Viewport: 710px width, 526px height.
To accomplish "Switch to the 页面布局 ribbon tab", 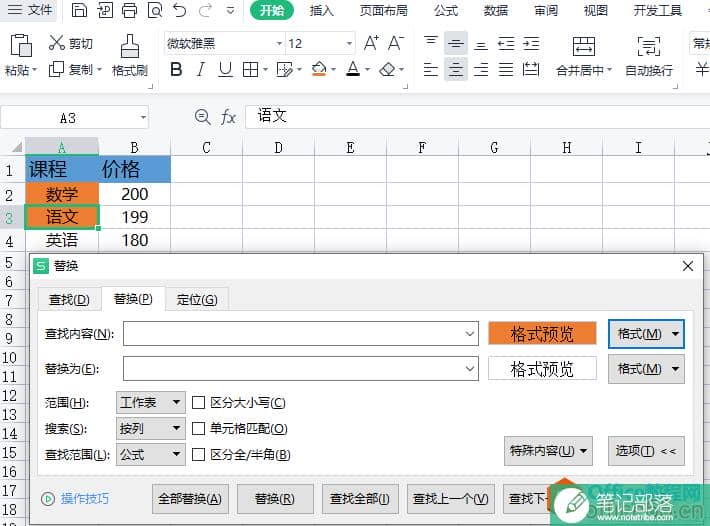I will (x=384, y=10).
